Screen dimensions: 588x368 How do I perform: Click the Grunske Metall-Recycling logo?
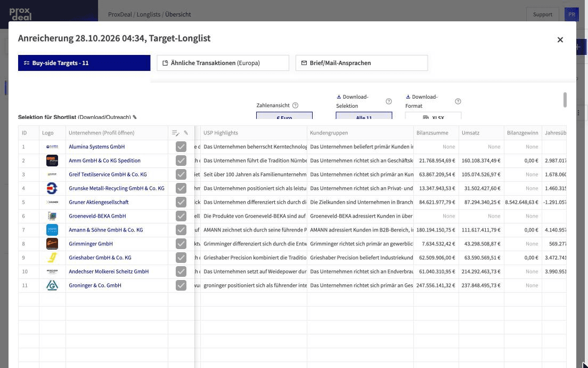pos(52,188)
